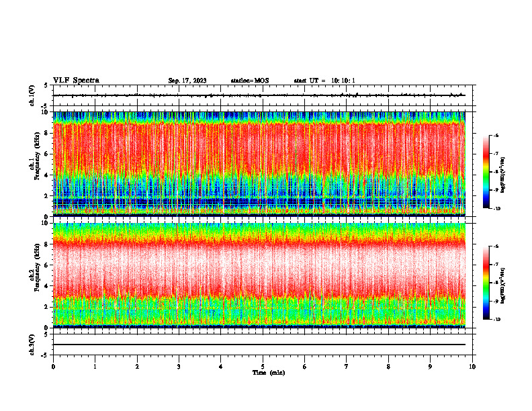Select the "start UT = 10:10:1" text
The height and width of the screenshot is (411, 532).
coord(324,81)
